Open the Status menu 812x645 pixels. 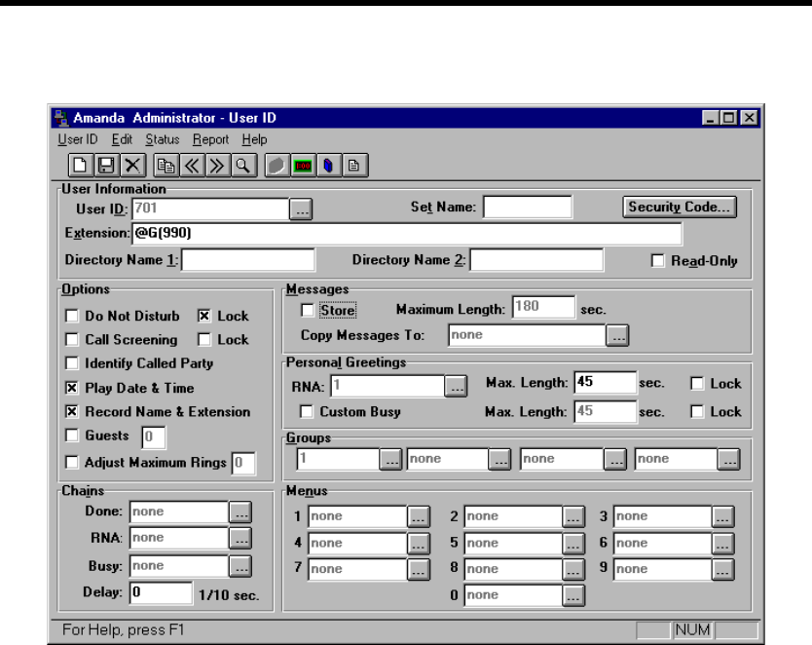coord(162,139)
